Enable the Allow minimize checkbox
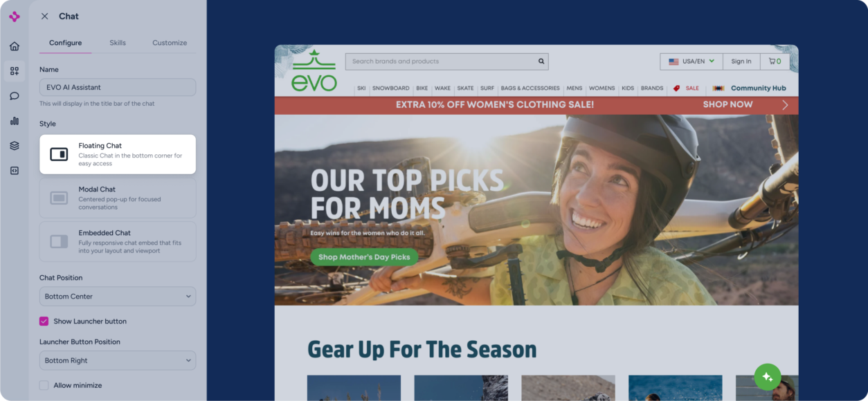Screen dimensions: 868x401 44,385
